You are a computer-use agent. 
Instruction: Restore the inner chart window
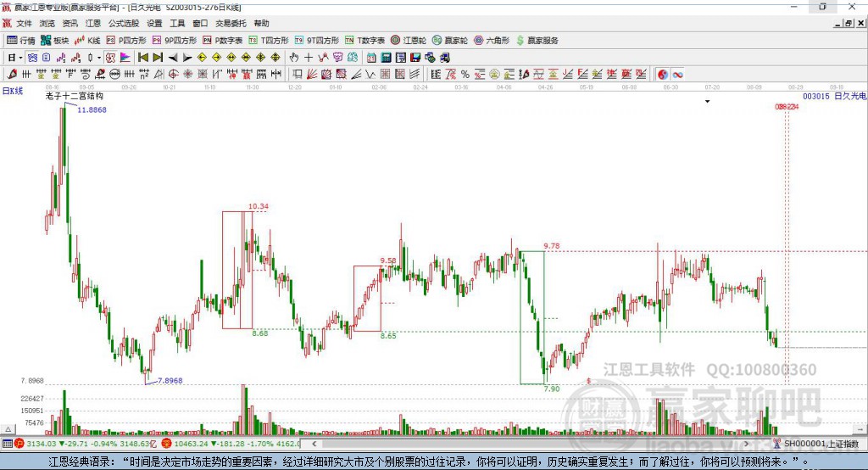[849, 23]
